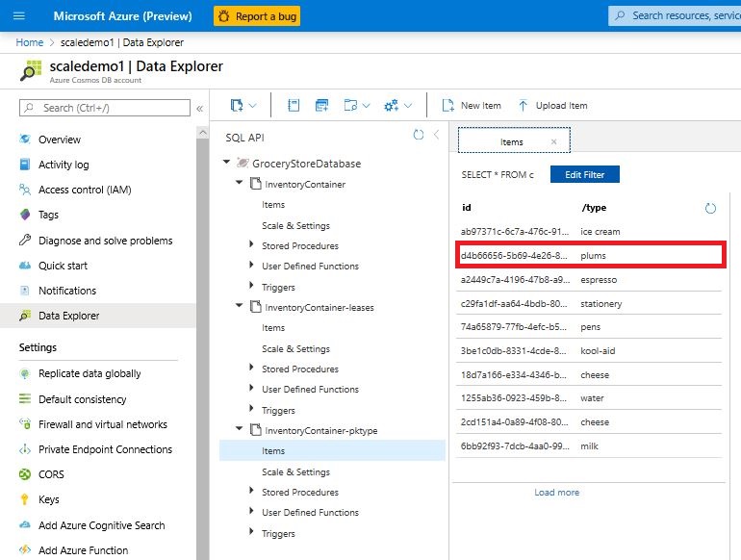Open Replicate data globally setting

pyautogui.click(x=89, y=373)
